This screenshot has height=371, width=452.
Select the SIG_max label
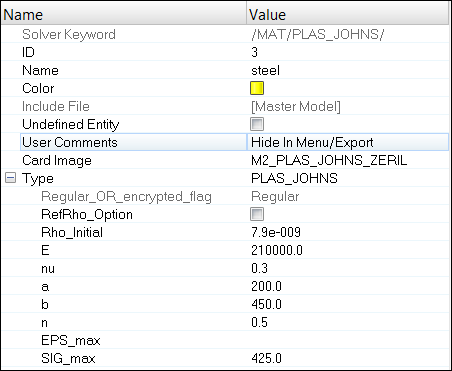point(68,358)
